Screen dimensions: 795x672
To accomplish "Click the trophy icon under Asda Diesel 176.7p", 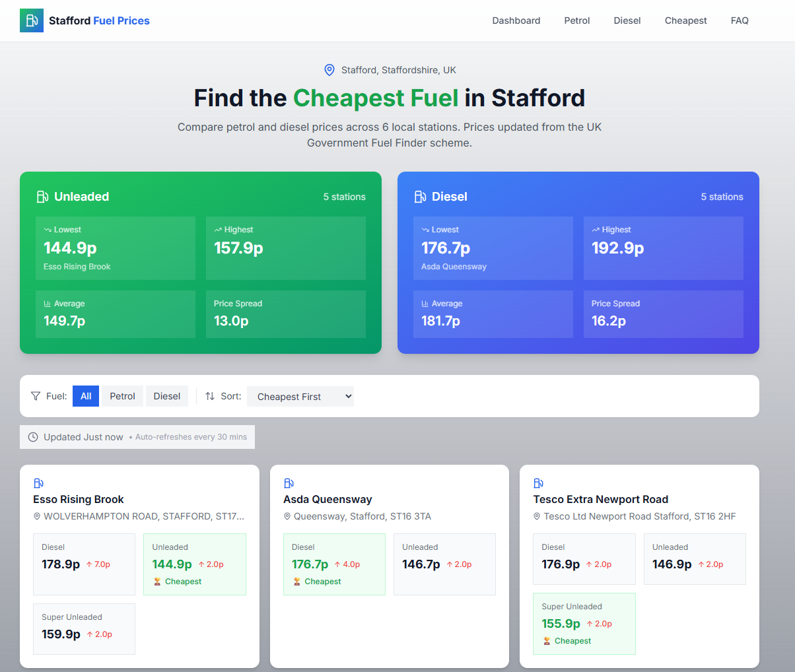I will click(296, 582).
